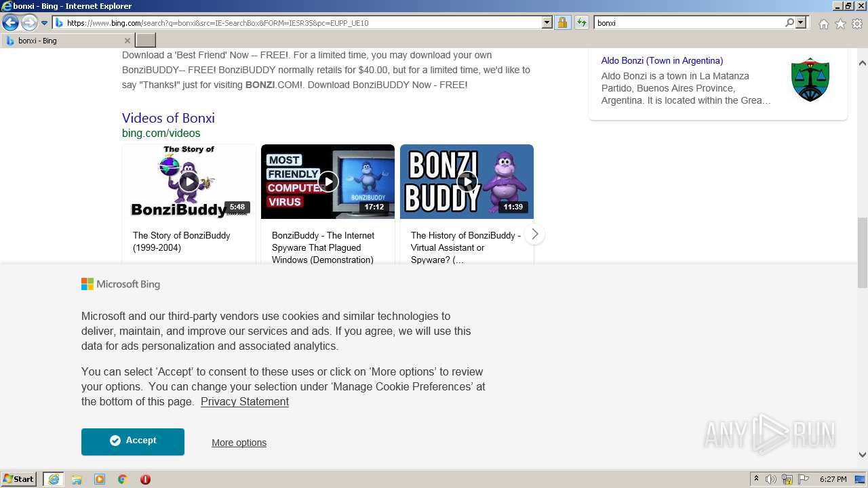Go to home page via house icon
Image resolution: width=868 pixels, height=488 pixels.
[x=823, y=24]
